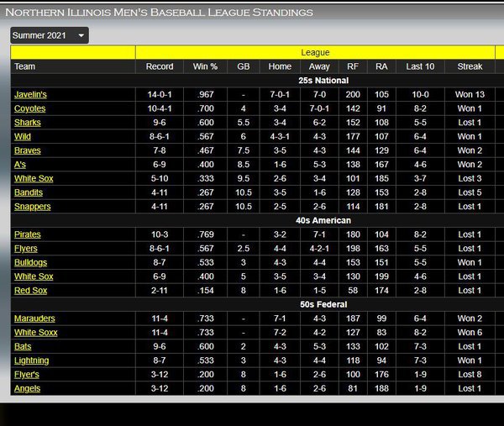Select Pirates record 10-3
Screen dimensions: 504x426
pyautogui.click(x=160, y=234)
